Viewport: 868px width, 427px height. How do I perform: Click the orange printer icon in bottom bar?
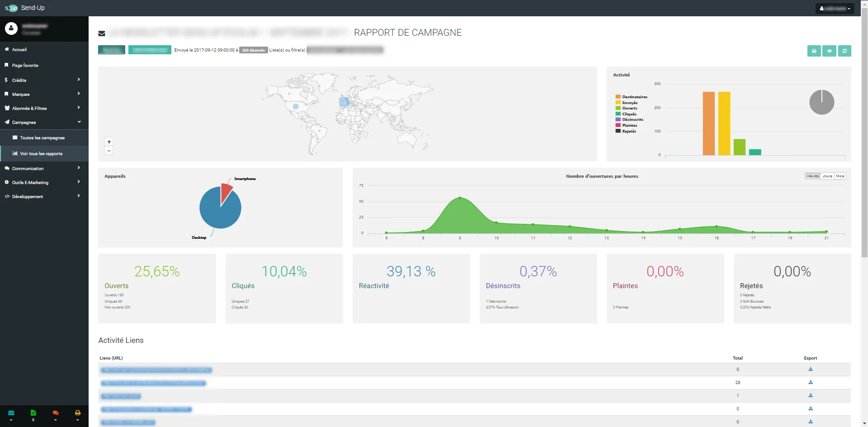click(x=78, y=413)
